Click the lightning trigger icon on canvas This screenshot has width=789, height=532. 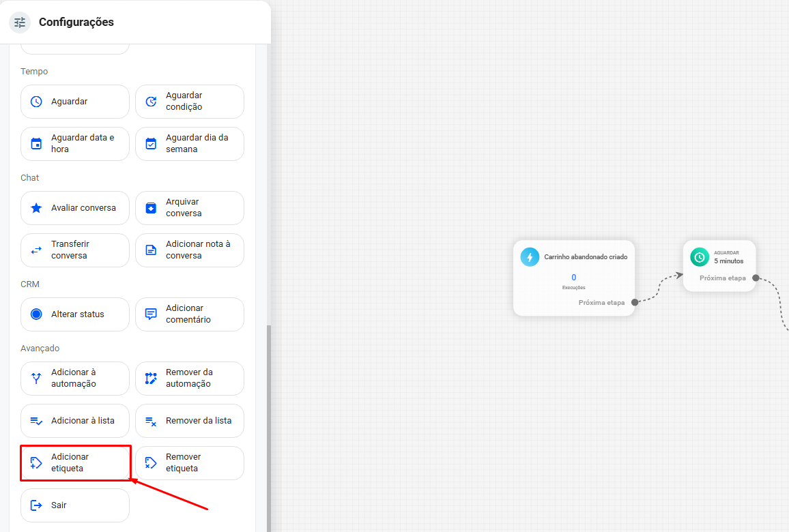530,257
